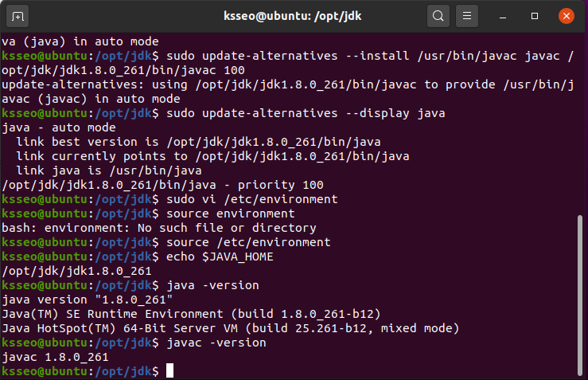Click the 'avac (javac) in auto mode' line

[92, 99]
